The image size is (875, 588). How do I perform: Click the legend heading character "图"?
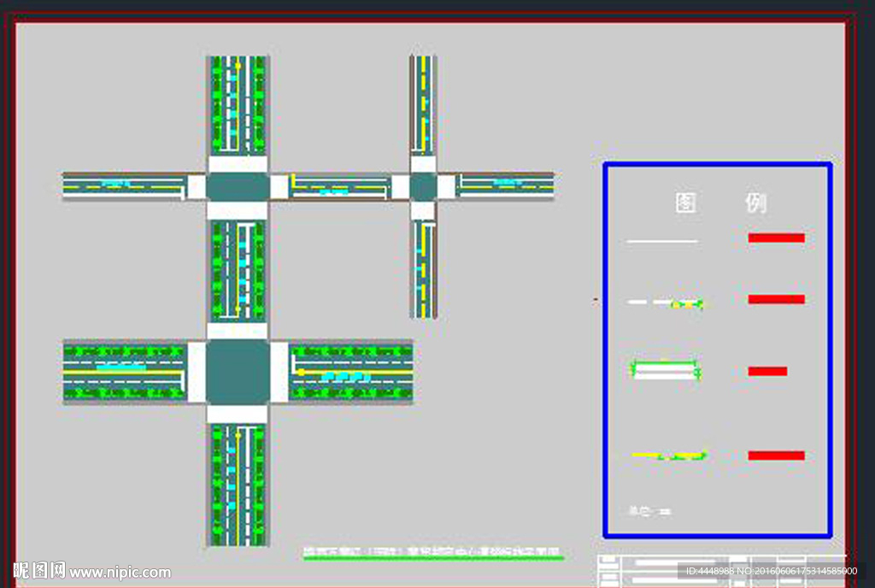click(685, 203)
